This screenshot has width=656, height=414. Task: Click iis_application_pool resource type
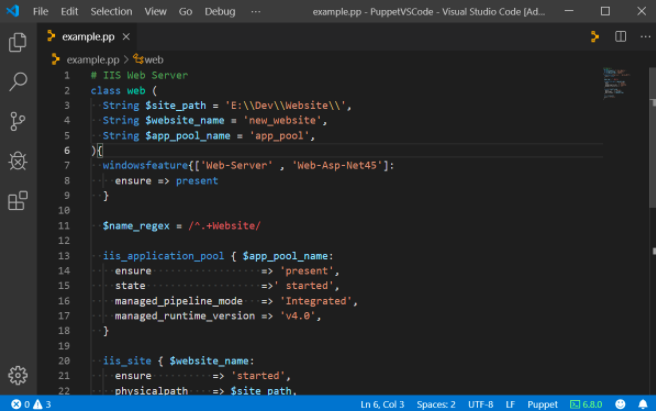pyautogui.click(x=164, y=256)
